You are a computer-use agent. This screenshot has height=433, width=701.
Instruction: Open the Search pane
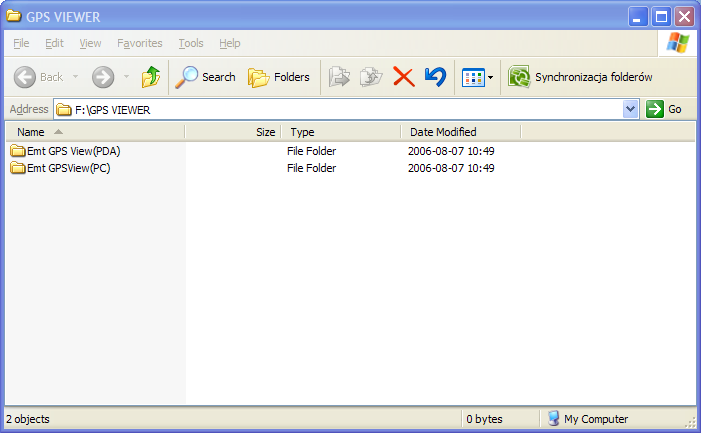205,77
